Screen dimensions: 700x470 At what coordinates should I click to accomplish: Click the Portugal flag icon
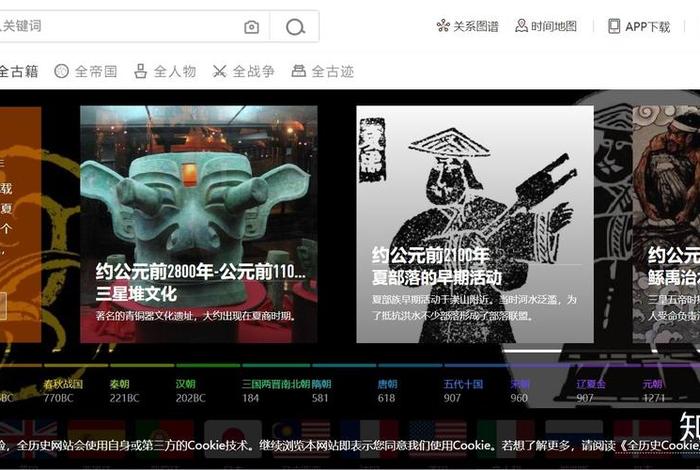(165, 439)
